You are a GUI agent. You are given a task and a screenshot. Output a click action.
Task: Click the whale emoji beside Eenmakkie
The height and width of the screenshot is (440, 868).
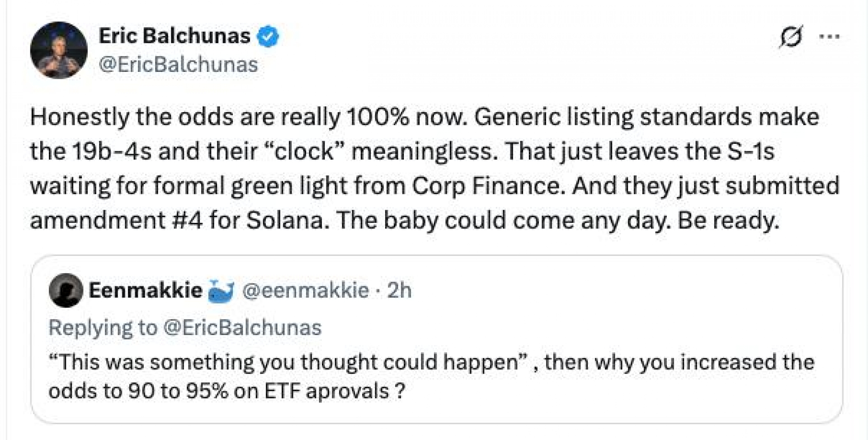[221, 291]
